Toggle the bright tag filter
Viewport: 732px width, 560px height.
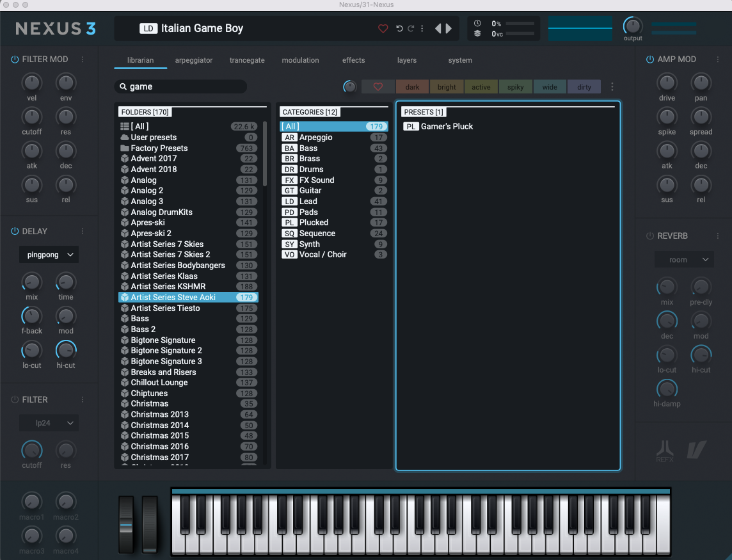[x=446, y=87]
